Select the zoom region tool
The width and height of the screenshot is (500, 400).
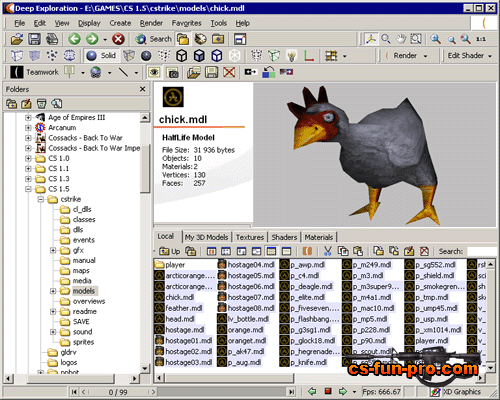416,39
